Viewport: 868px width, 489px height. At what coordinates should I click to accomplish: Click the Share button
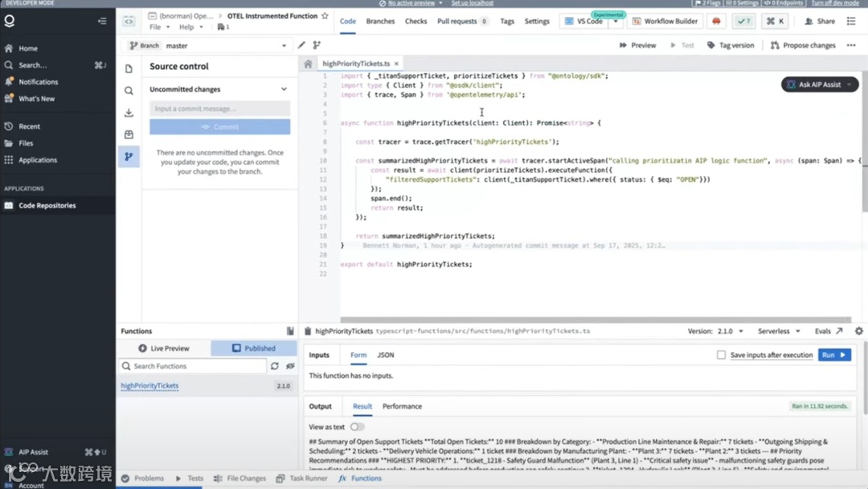820,21
